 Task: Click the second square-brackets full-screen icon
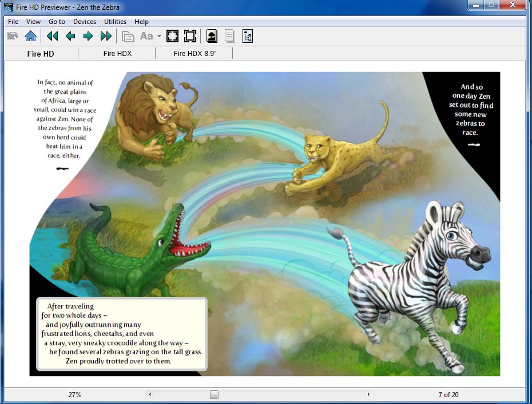point(190,37)
